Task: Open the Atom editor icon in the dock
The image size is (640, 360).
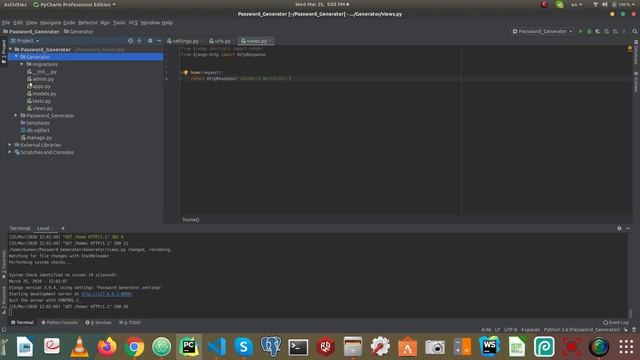Action: [x=162, y=347]
